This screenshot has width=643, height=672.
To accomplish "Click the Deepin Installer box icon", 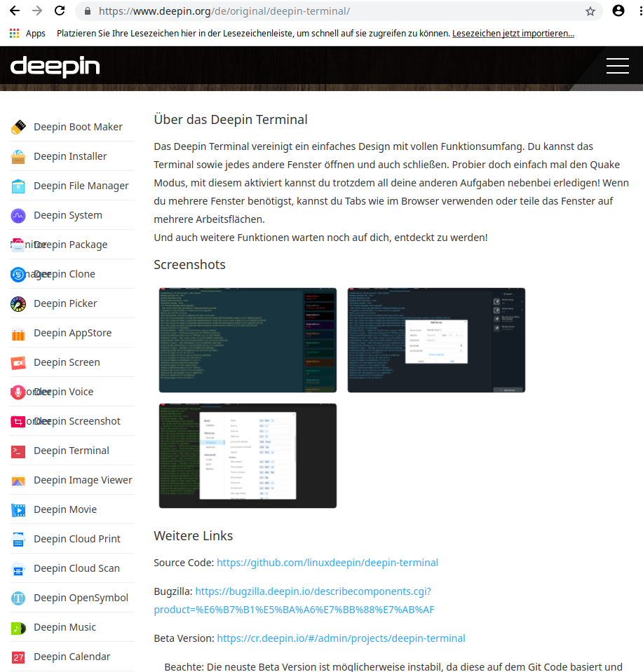I will (x=18, y=156).
